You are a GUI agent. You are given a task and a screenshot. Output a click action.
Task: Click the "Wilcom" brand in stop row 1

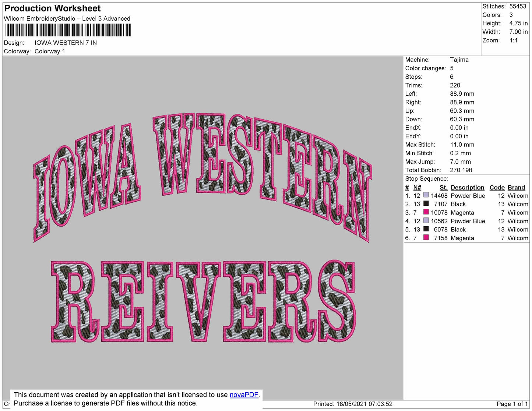(x=518, y=196)
